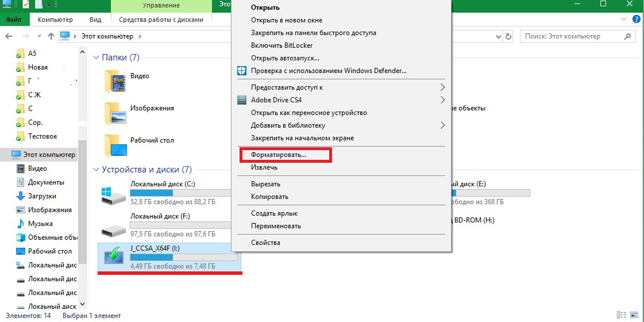
Task: Open Изображения in the navigation pane
Action: pyautogui.click(x=50, y=210)
